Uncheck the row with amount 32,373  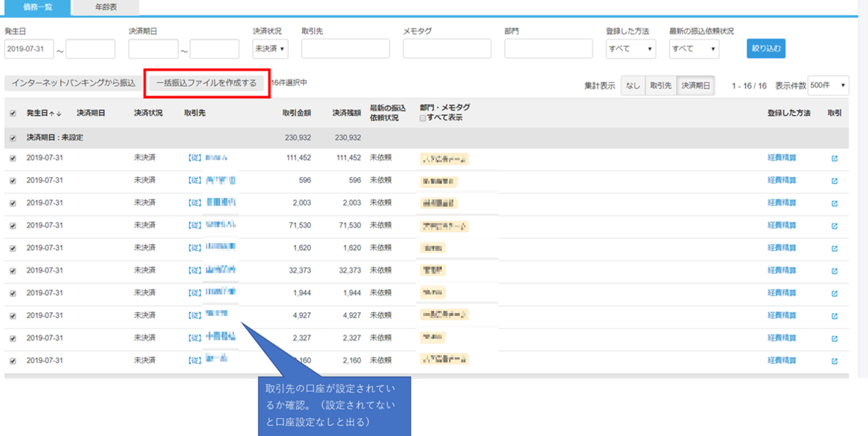[12, 270]
